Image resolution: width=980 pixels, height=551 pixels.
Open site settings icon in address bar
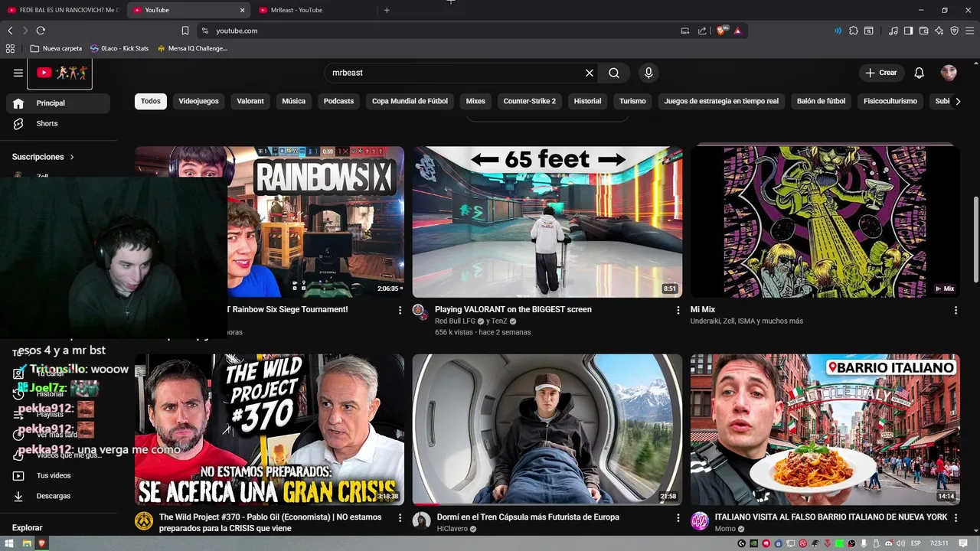point(204,31)
